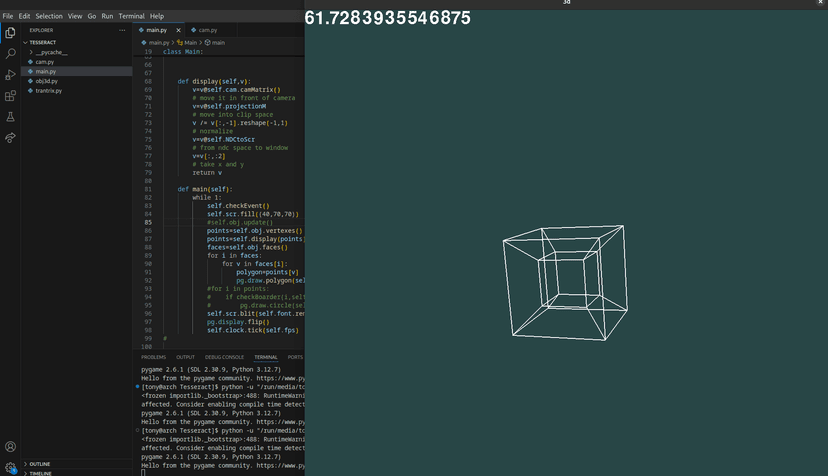Close the main.py editor tab

[x=177, y=30]
